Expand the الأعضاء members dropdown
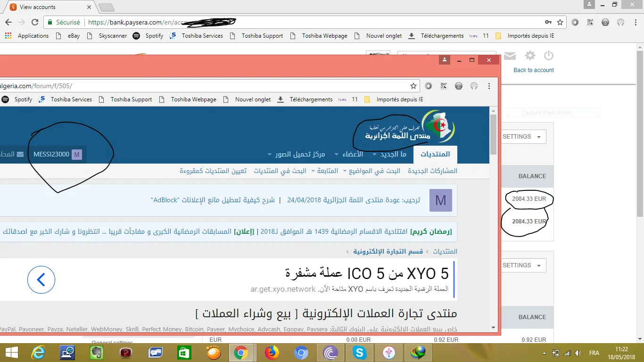The image size is (644, 362). (349, 154)
